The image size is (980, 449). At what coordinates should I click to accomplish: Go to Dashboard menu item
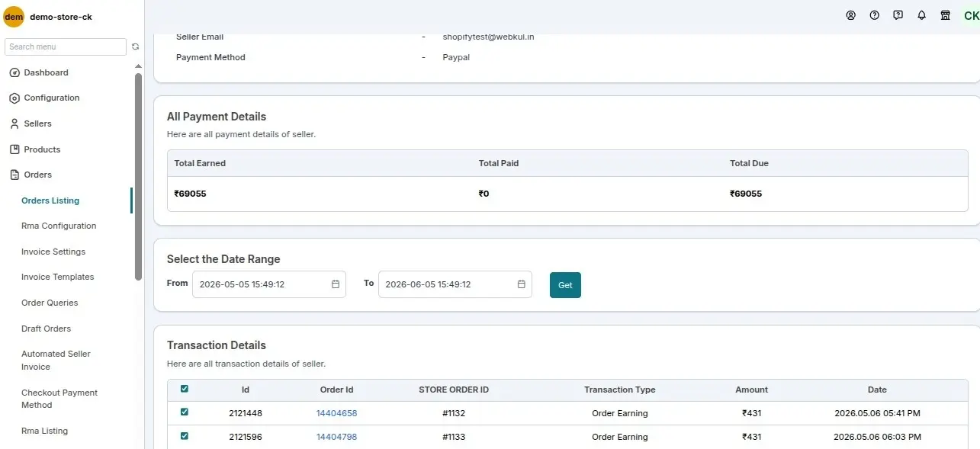pos(46,72)
